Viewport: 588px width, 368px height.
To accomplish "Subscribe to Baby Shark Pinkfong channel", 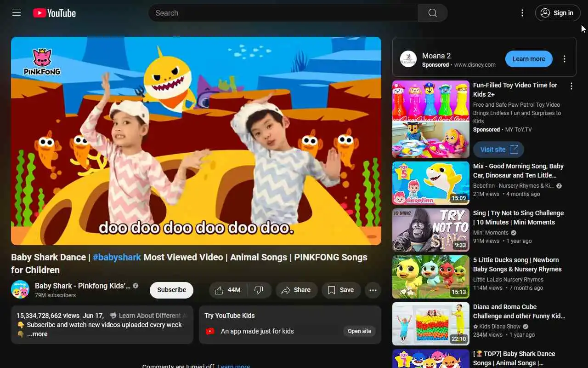I will click(x=171, y=290).
